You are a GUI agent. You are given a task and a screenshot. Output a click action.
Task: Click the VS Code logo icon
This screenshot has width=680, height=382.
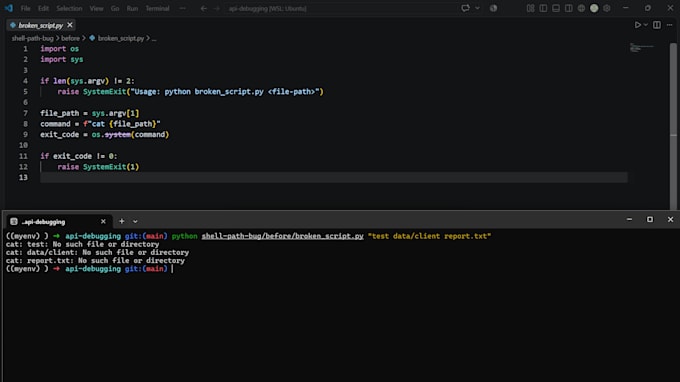(9, 8)
